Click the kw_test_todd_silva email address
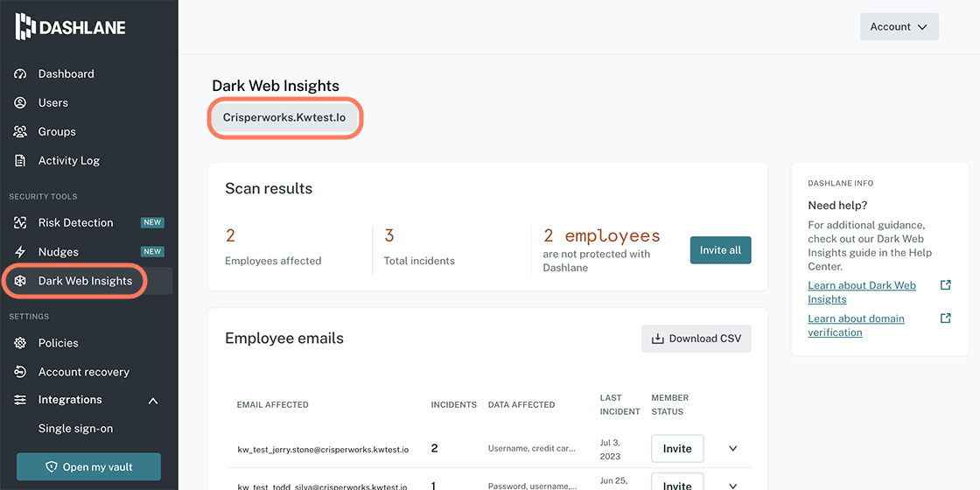 tap(323, 486)
